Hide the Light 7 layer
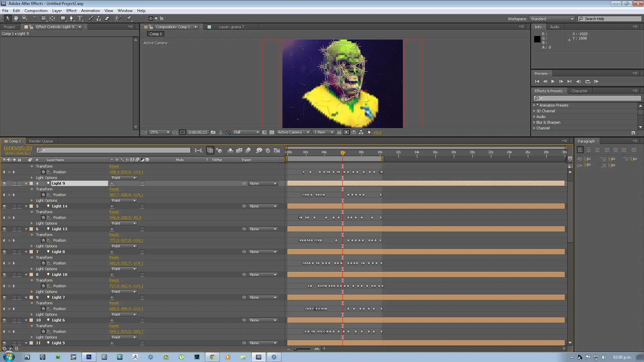The image size is (644, 362). tap(4, 298)
